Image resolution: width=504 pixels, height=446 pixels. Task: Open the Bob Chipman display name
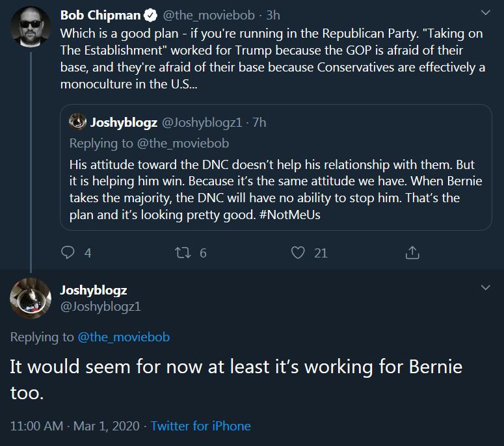pos(100,16)
